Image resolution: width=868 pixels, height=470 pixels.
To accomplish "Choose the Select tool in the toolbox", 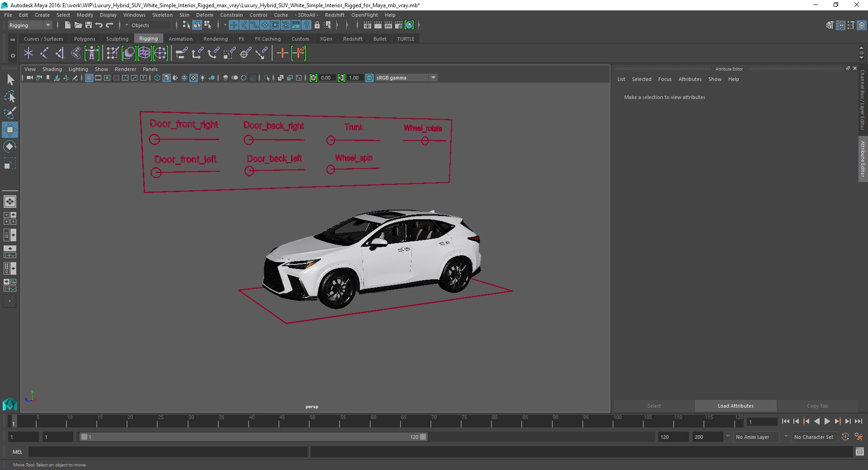I will click(10, 80).
